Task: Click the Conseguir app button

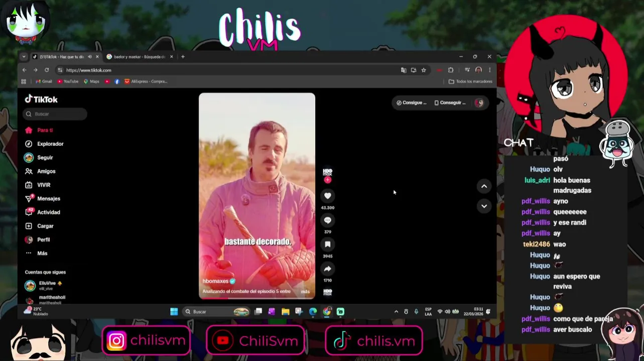Action: 450,103
